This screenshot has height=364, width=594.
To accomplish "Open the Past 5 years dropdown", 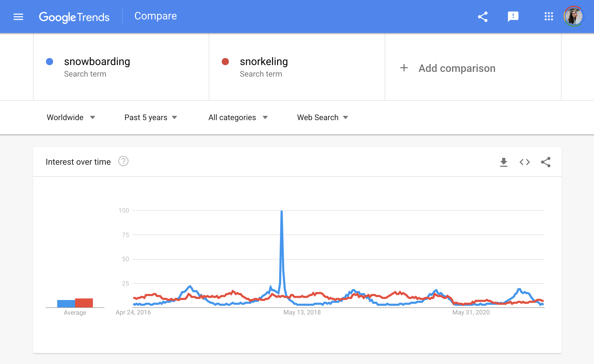I will click(151, 117).
